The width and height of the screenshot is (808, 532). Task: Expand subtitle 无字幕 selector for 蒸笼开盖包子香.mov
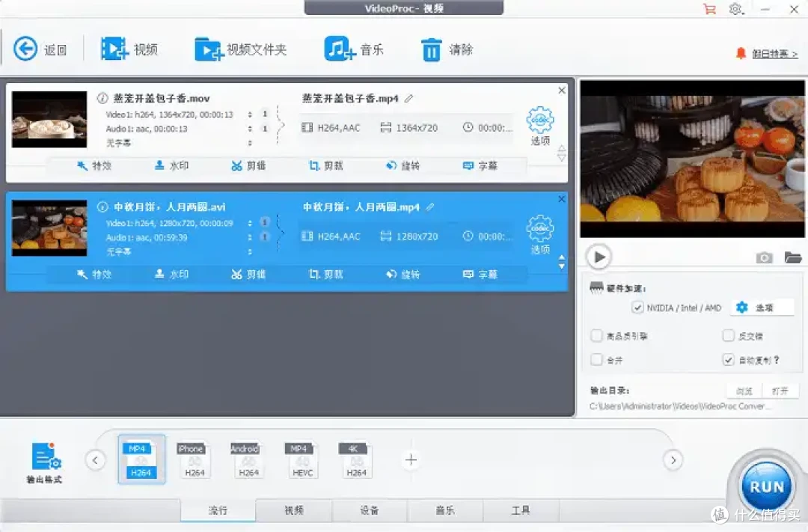pos(250,143)
